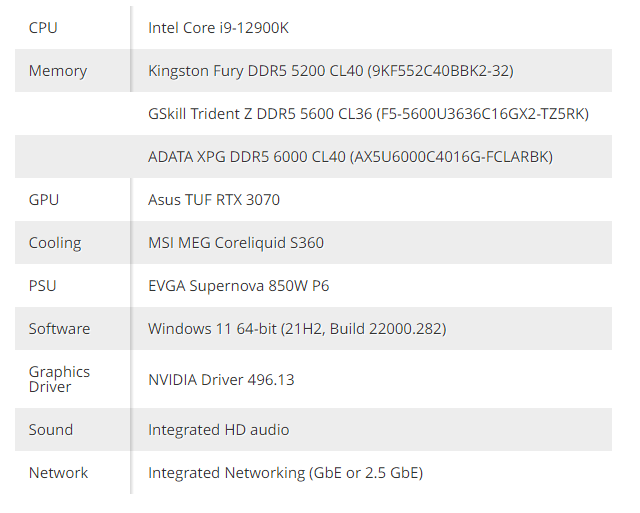
Task: Click the Software row label
Action: (59, 329)
